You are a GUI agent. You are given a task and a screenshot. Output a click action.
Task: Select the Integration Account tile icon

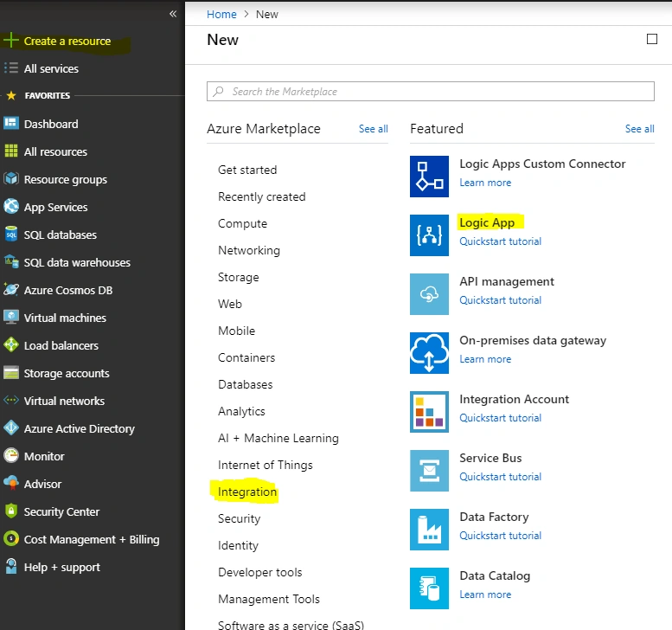[x=429, y=412]
